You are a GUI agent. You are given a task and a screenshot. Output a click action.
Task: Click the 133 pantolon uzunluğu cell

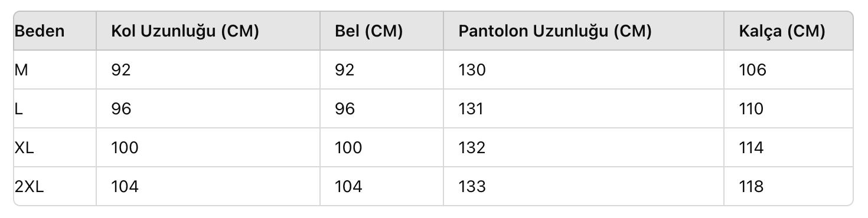472,186
